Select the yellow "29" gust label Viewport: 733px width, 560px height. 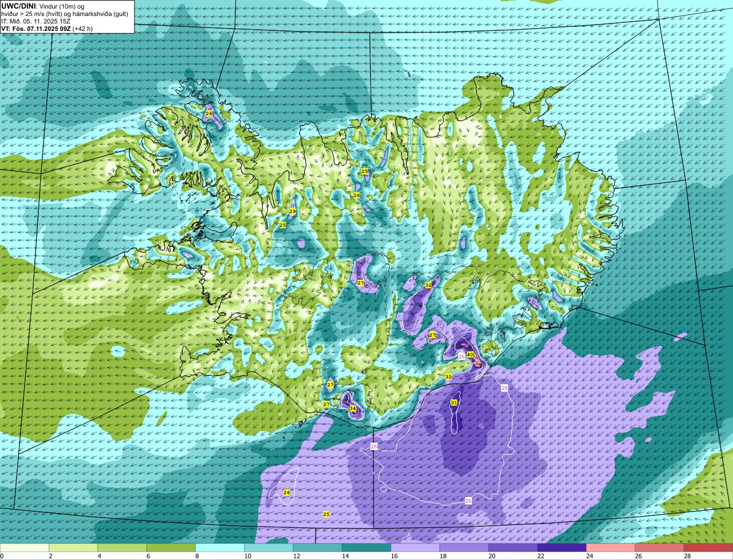point(293,212)
